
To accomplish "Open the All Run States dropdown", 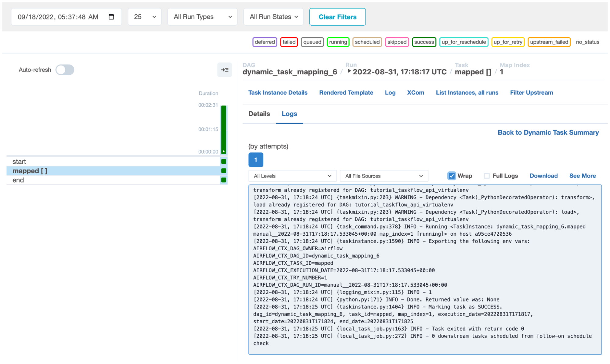I will [273, 17].
